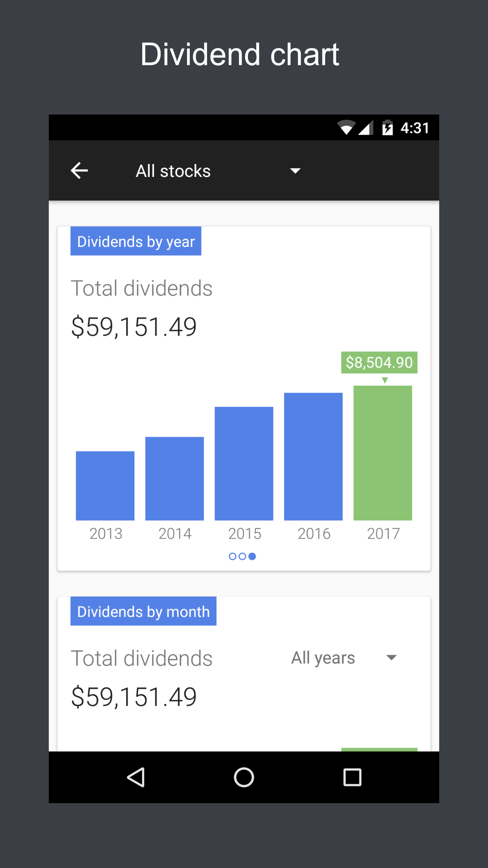Image resolution: width=488 pixels, height=868 pixels.
Task: Open the All stocks dropdown arrow
Action: (295, 171)
